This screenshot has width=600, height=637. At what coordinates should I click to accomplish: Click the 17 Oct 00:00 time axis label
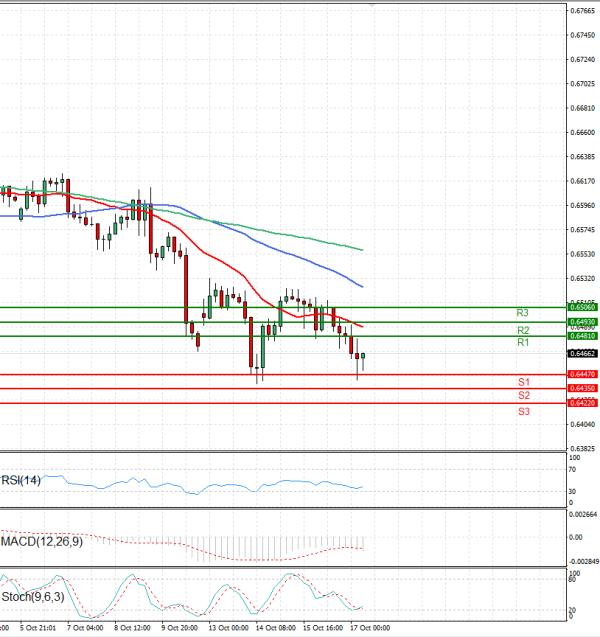click(x=370, y=628)
